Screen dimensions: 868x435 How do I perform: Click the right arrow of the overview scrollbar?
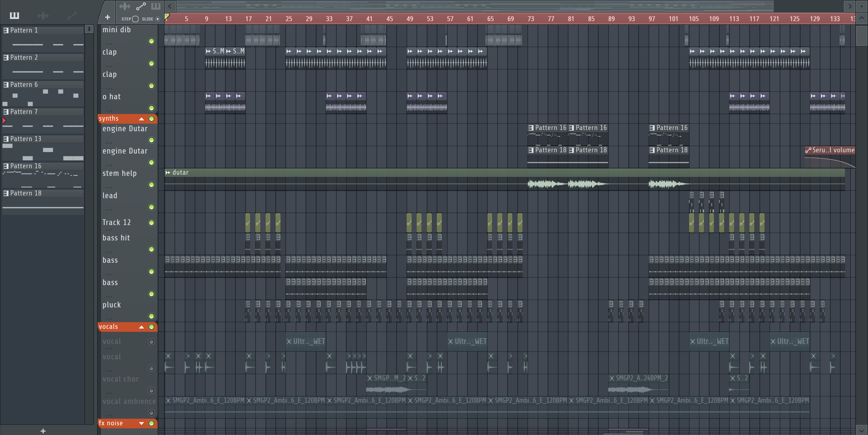[850, 6]
